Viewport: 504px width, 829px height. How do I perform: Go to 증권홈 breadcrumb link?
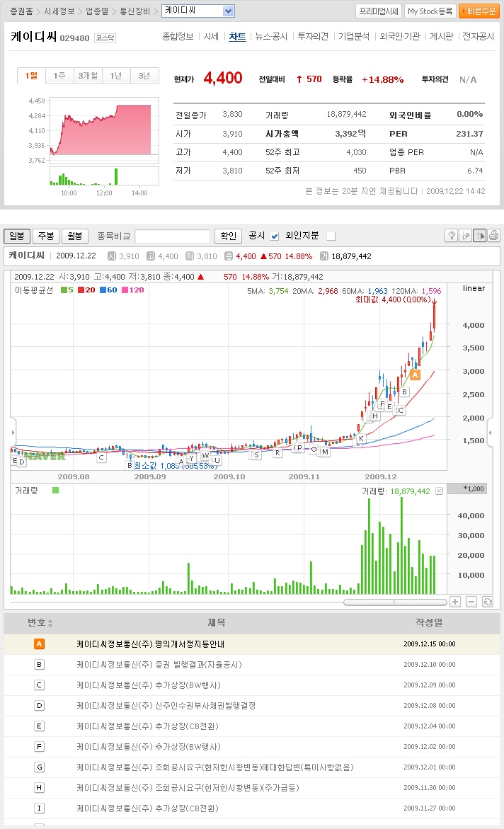[x=21, y=11]
